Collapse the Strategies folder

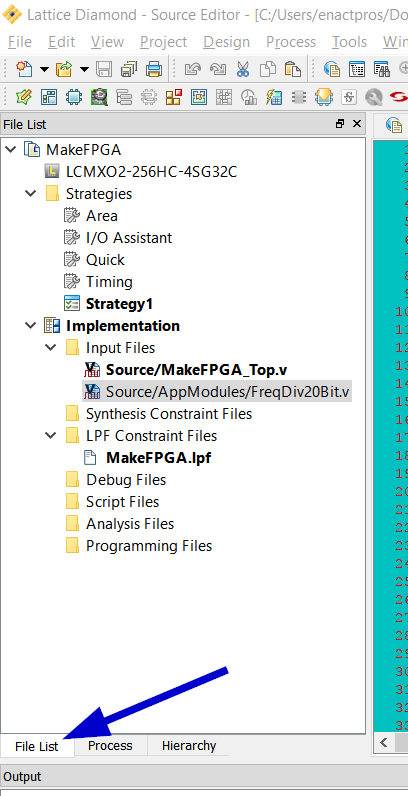[31, 193]
